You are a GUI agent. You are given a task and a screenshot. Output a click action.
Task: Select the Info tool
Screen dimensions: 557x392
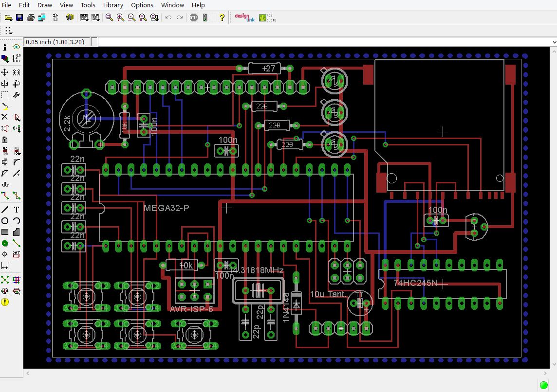click(x=4, y=47)
